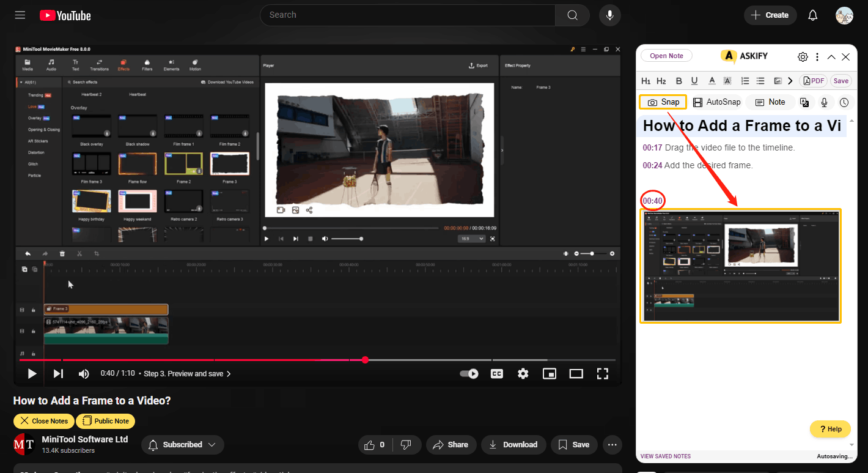Viewport: 868px width, 473px height.
Task: Click Close Notes button
Action: point(44,421)
